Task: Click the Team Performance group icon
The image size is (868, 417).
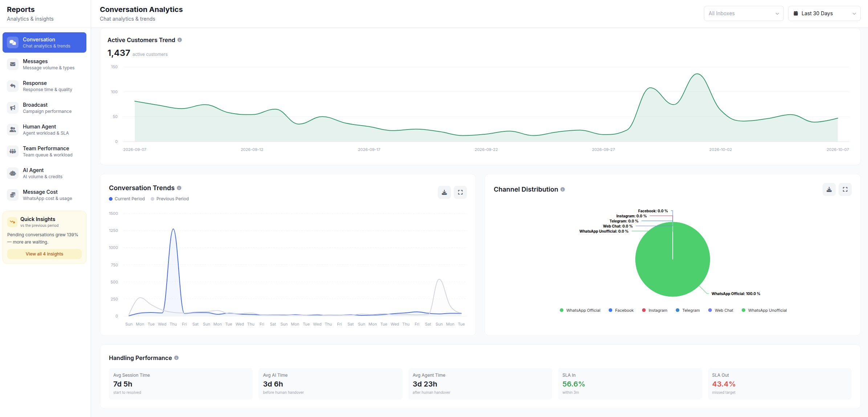Action: click(x=13, y=151)
